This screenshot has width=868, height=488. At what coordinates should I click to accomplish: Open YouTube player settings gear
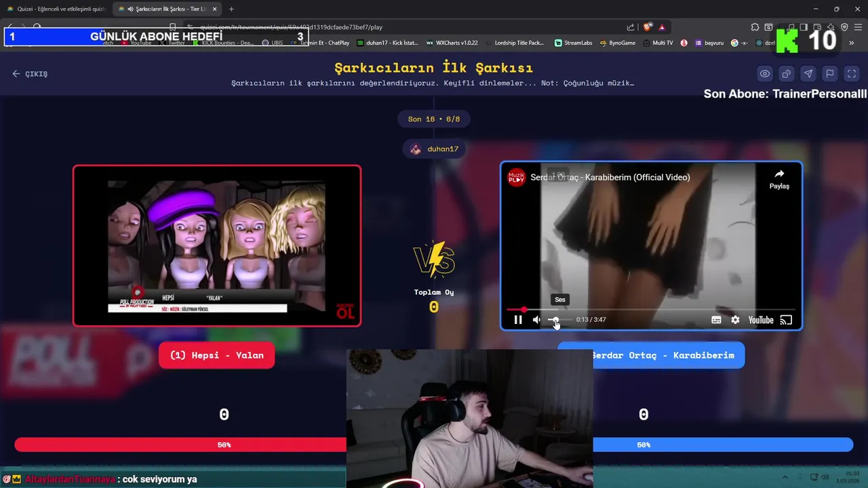(x=735, y=320)
